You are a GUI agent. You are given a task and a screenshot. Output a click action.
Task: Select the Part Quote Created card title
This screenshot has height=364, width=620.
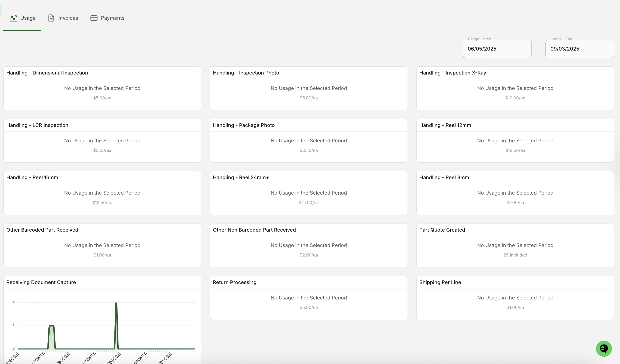(442, 230)
